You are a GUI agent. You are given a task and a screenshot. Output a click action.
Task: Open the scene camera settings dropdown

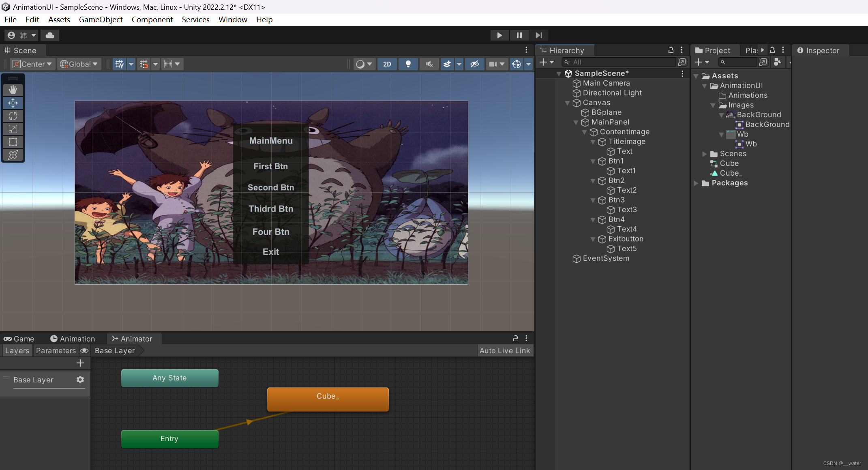[497, 64]
